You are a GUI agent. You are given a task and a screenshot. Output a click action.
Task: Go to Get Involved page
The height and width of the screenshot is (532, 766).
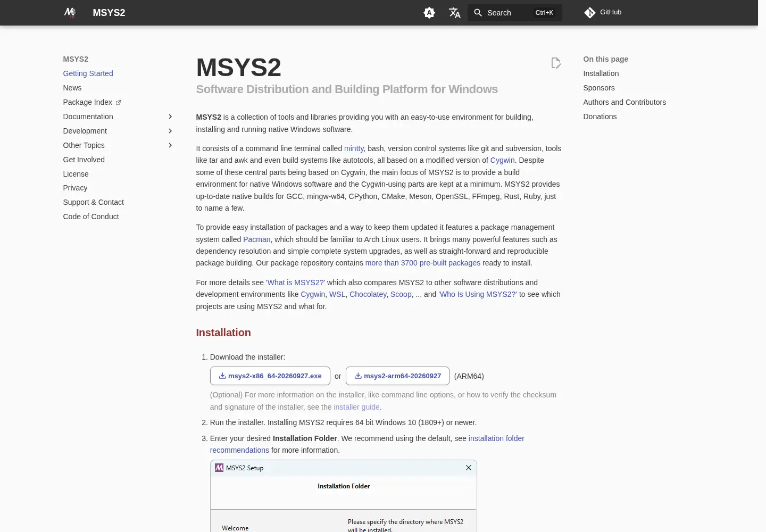click(84, 160)
